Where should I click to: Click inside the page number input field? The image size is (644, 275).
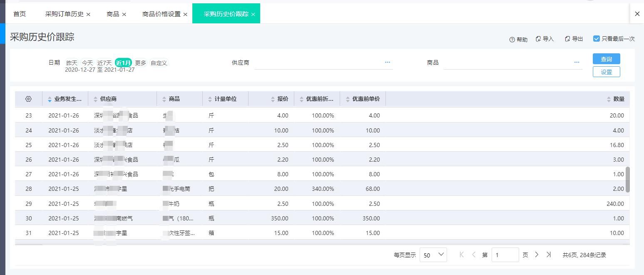tap(505, 254)
